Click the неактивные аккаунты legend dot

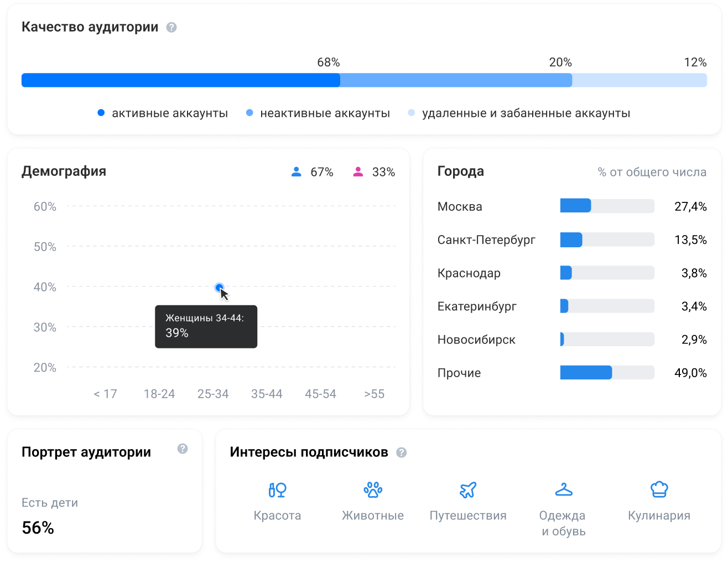pyautogui.click(x=249, y=113)
